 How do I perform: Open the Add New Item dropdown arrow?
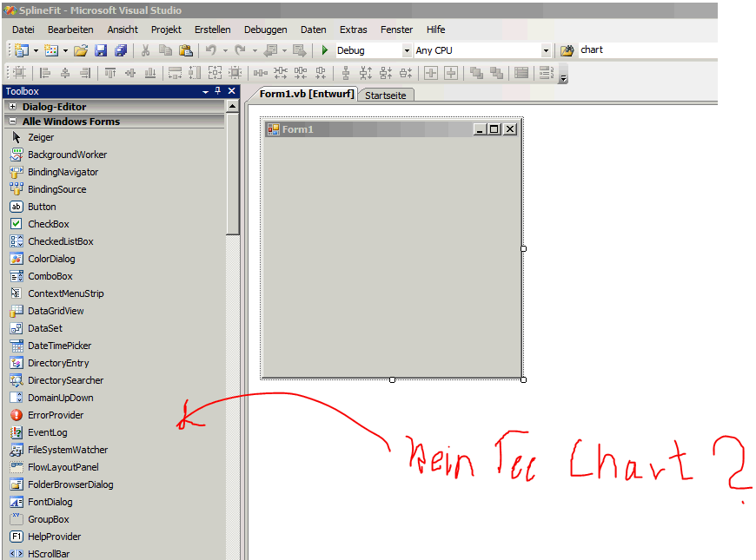tap(65, 50)
